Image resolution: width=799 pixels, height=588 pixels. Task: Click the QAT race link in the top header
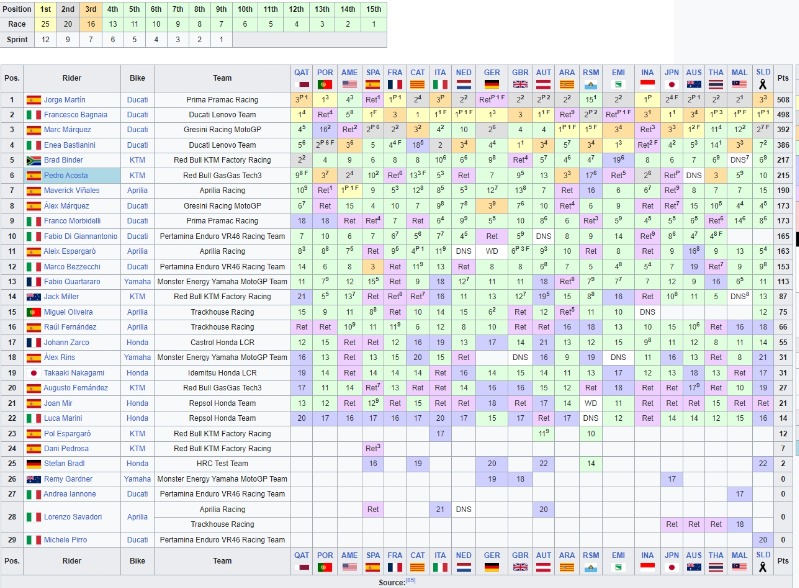click(x=301, y=72)
